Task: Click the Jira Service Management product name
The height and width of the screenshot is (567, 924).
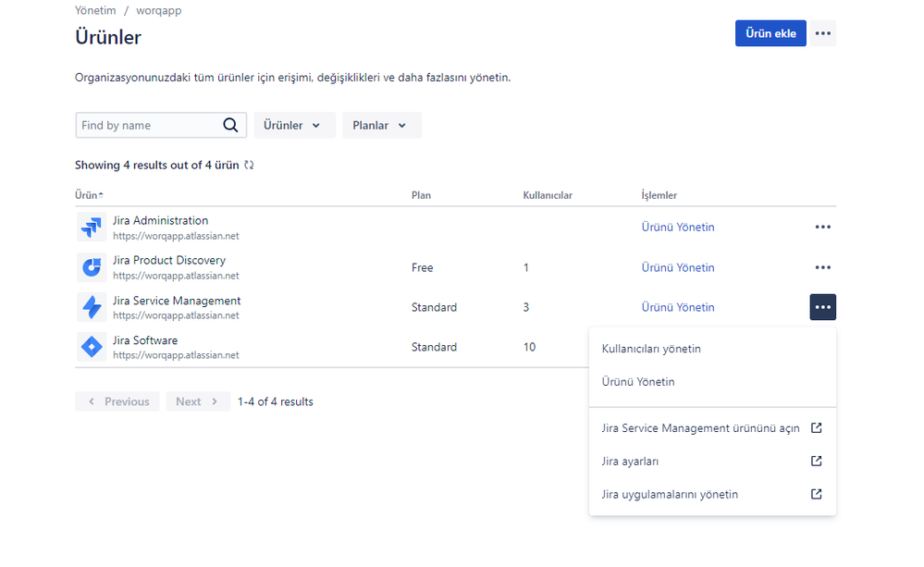Action: [x=177, y=301]
